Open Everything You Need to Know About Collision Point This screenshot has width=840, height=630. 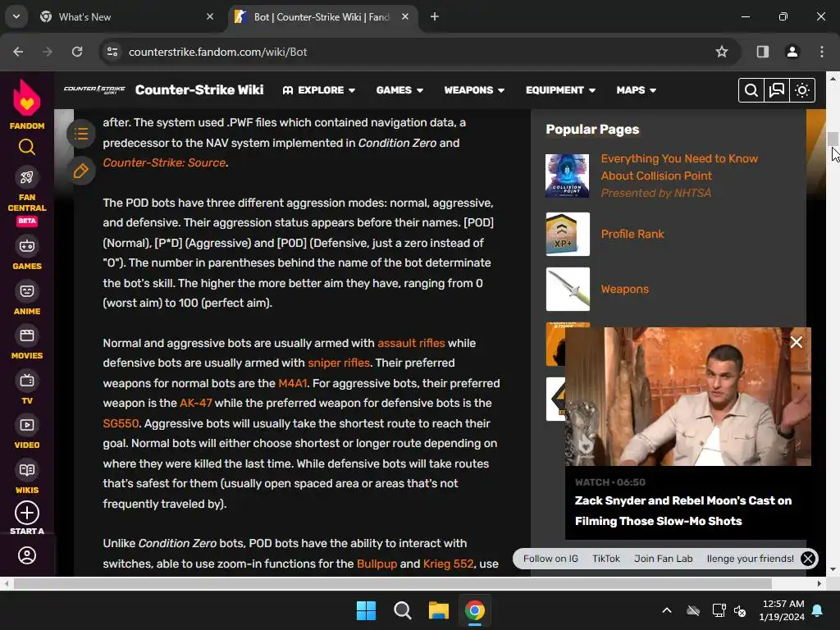coord(679,167)
